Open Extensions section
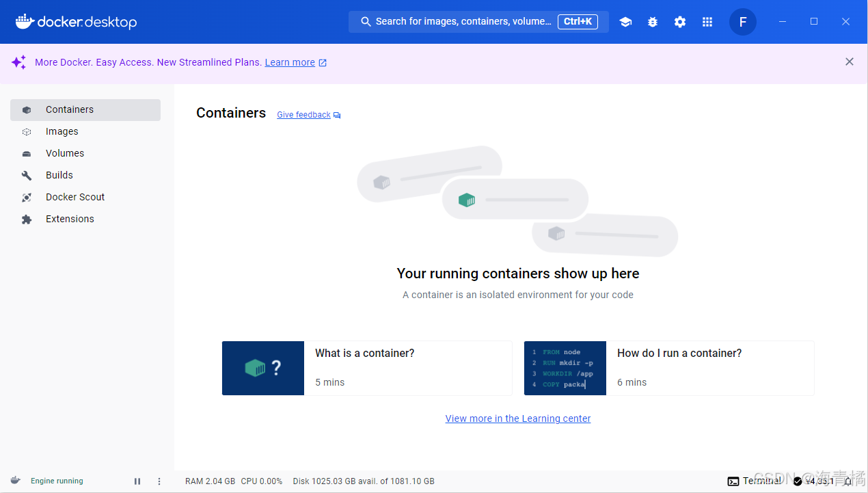The height and width of the screenshot is (493, 868). pos(85,219)
